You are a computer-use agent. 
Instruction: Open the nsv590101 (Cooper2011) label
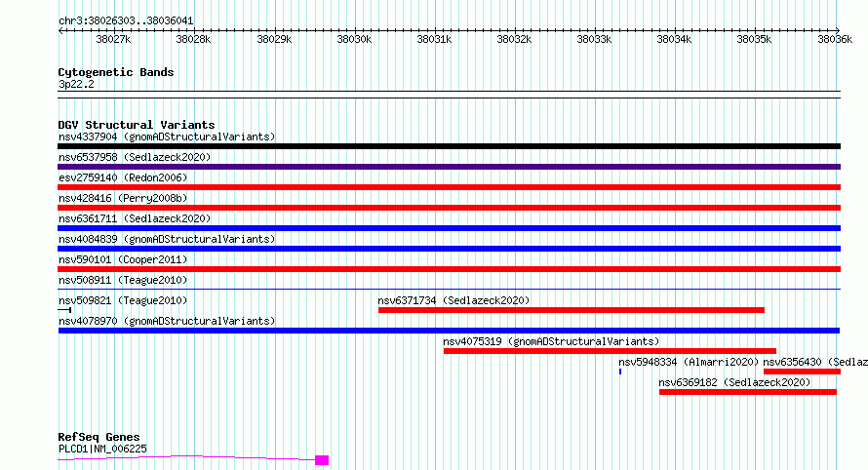123,259
